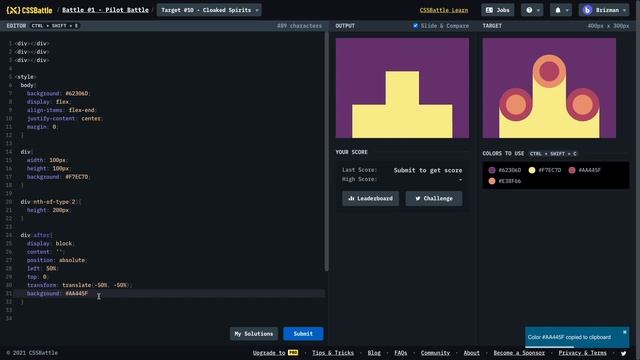Click the Challenge Twitter bird icon
Screen dimensions: 640x360
[x=418, y=198]
